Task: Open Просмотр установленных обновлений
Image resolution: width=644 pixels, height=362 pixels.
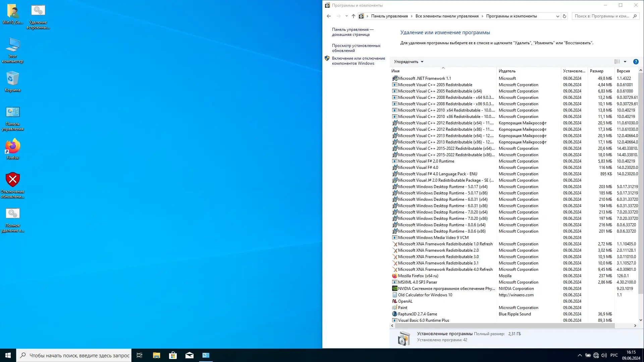Action: coord(356,48)
